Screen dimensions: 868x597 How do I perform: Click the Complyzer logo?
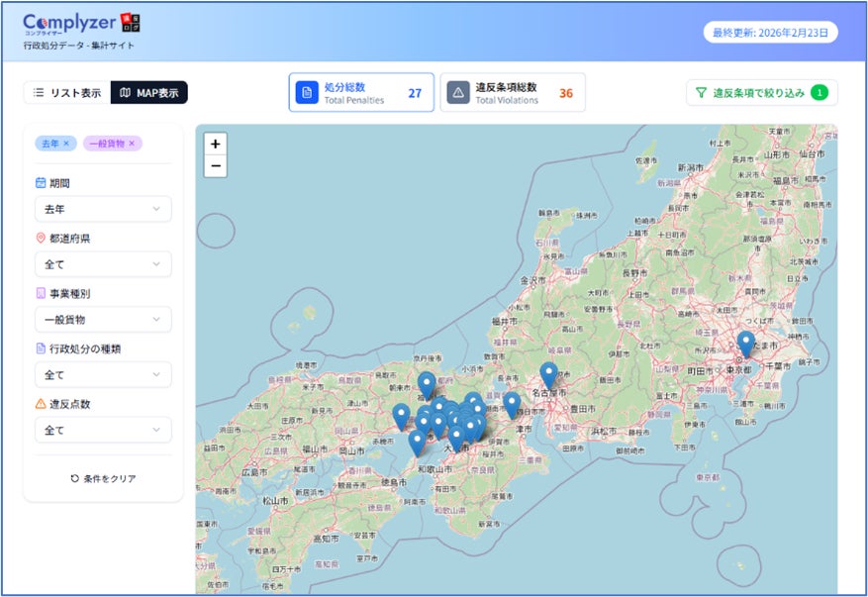pyautogui.click(x=81, y=24)
